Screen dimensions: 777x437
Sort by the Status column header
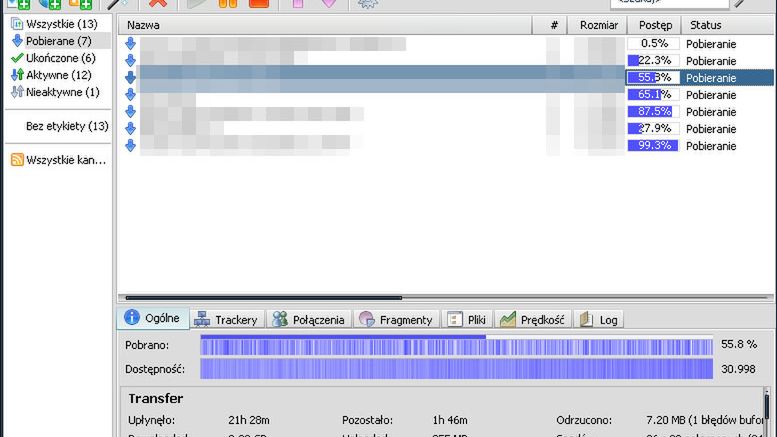coord(728,25)
